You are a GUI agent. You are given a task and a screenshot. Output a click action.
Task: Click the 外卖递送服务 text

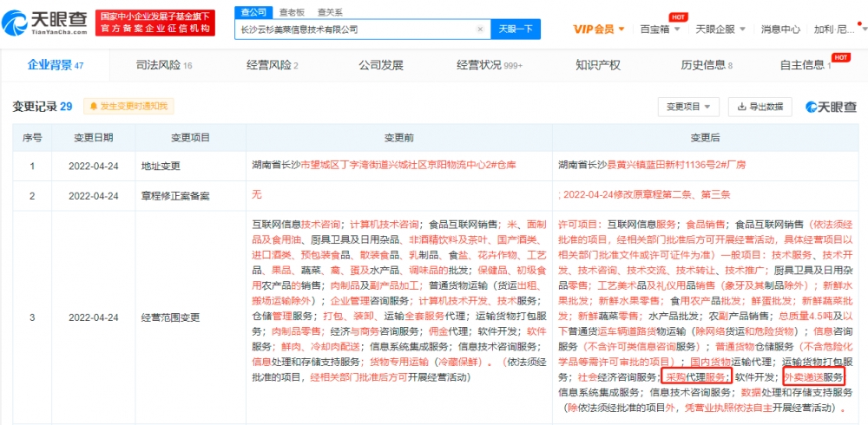pos(814,377)
